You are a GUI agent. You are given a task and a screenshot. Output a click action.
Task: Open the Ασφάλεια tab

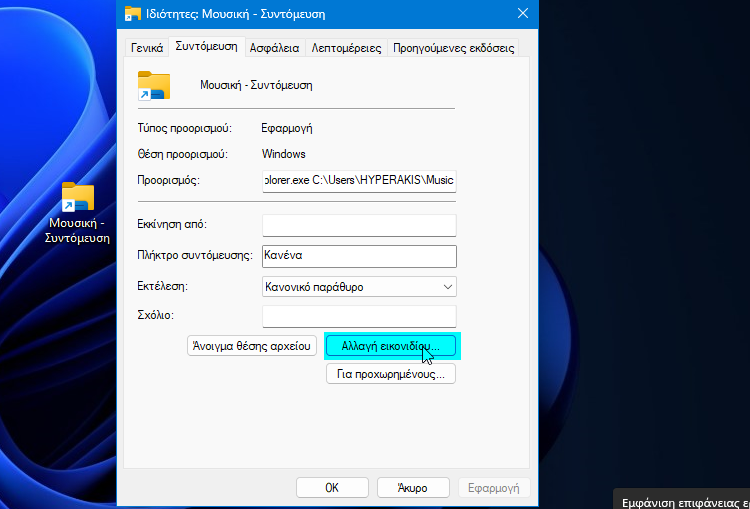(275, 48)
